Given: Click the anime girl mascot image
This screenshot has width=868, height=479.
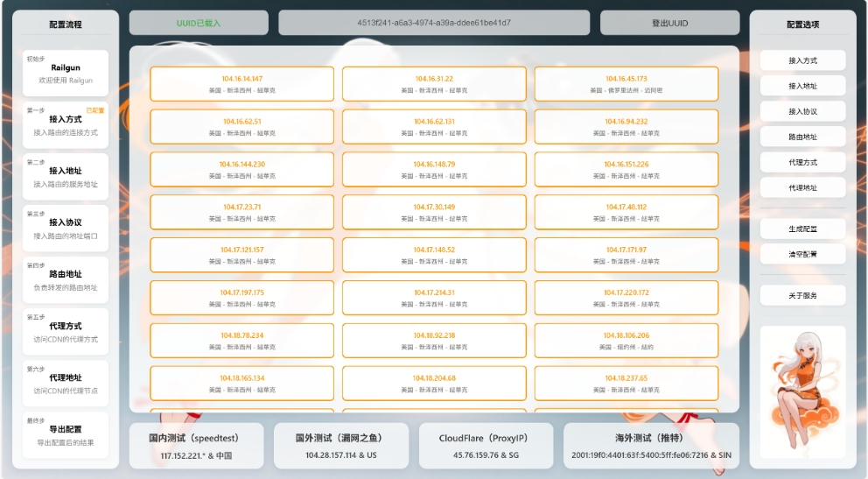Looking at the screenshot, I should (x=802, y=390).
